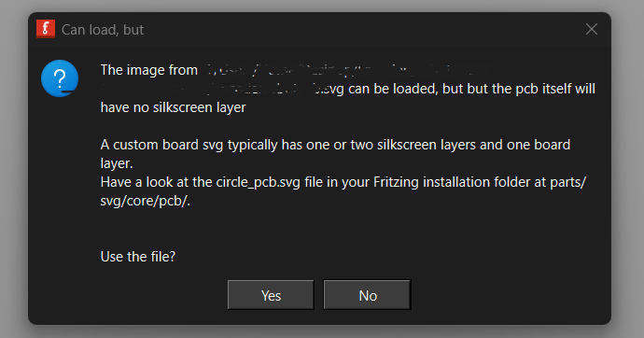Decline loading the file with No

[367, 295]
